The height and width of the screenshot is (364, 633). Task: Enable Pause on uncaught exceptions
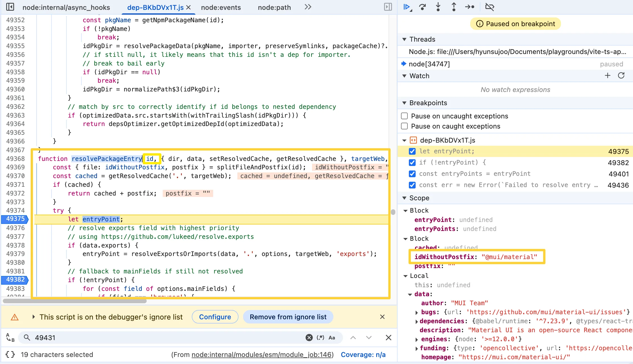click(404, 116)
